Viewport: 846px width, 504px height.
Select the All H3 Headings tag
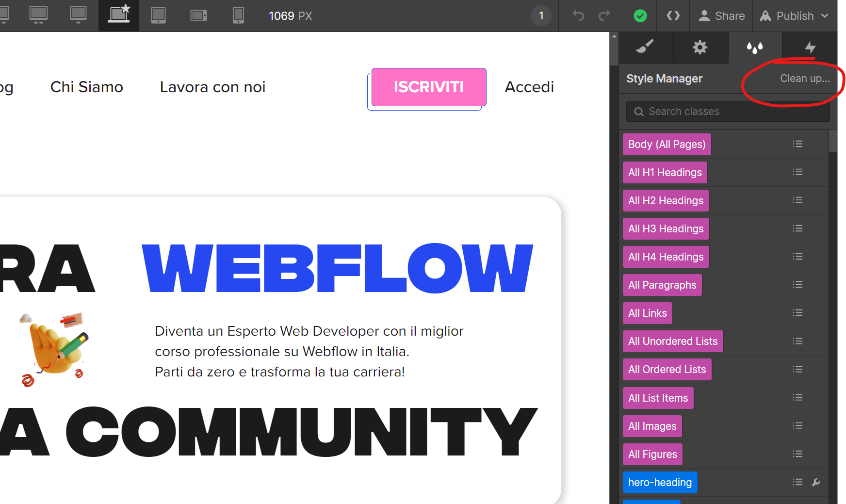[x=666, y=229]
